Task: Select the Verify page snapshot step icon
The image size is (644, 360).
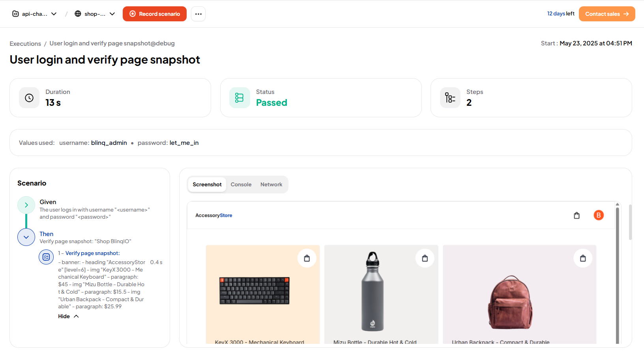Action: click(x=46, y=257)
